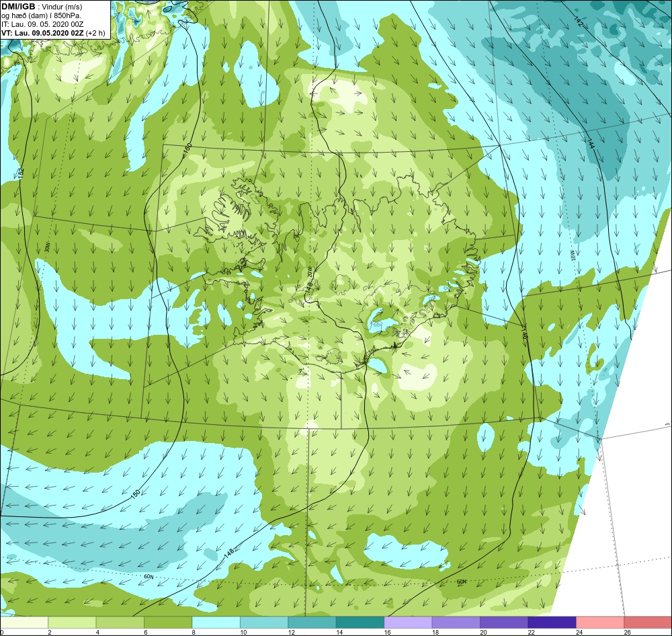The width and height of the screenshot is (672, 636).
Task: Click the eastern '60N' latitude label
Action: coord(461,582)
